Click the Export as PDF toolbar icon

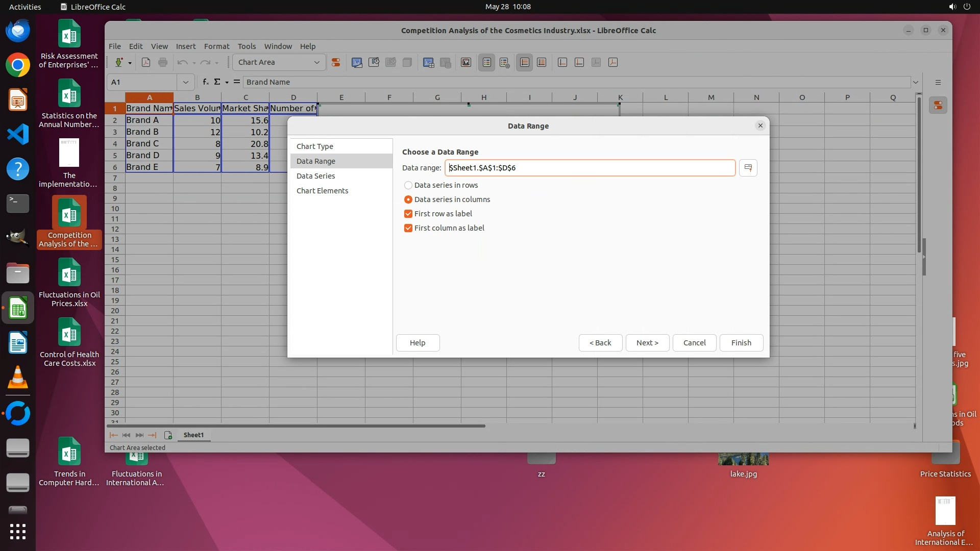146,62
